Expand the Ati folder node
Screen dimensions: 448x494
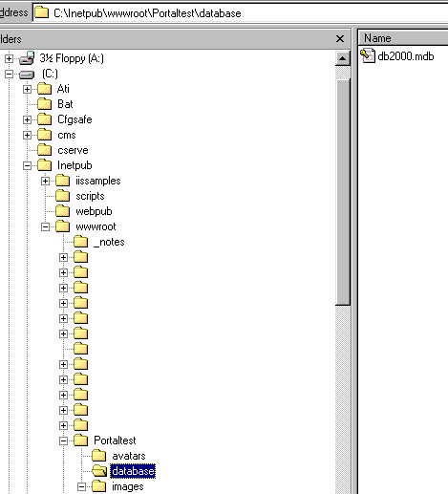(27, 89)
